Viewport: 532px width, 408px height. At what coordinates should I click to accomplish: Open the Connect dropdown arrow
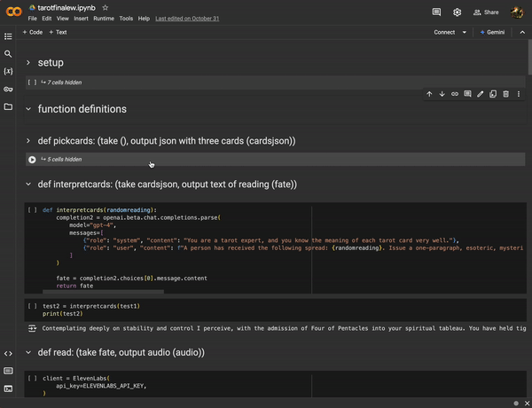click(x=464, y=32)
